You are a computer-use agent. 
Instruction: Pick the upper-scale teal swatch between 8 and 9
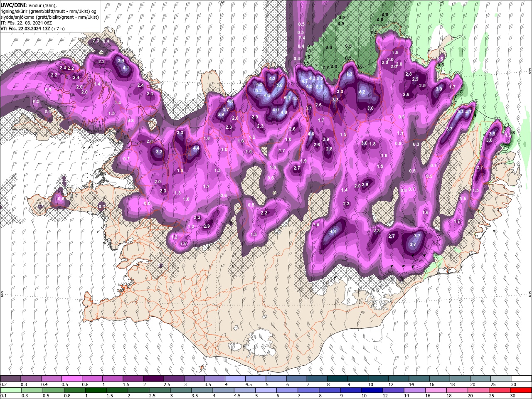tap(337, 379)
